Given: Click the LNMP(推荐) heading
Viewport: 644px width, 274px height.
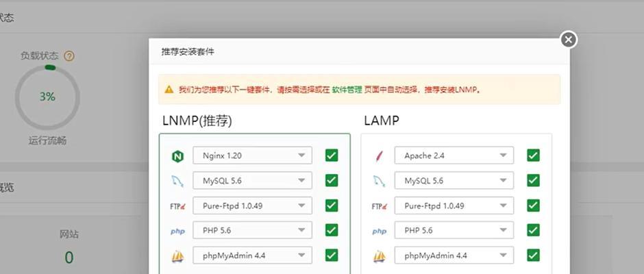Looking at the screenshot, I should pyautogui.click(x=197, y=121).
